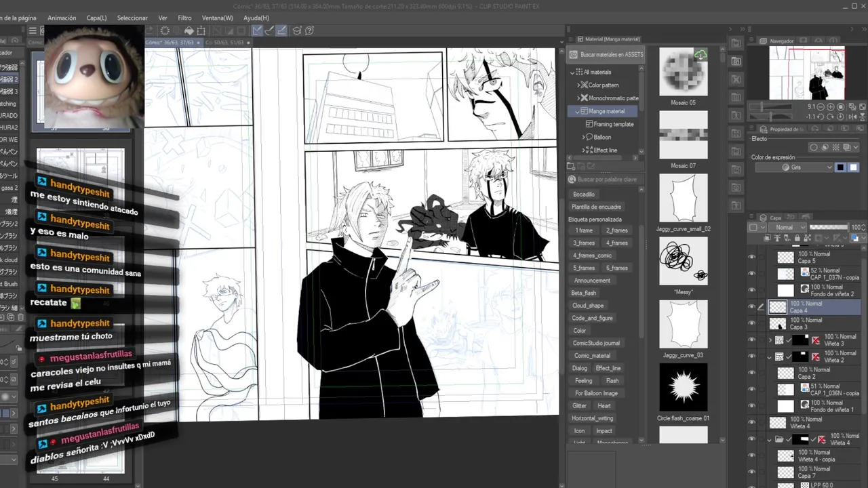Image resolution: width=868 pixels, height=488 pixels.
Task: Toggle snap to ruler icon in command bar
Action: pyautogui.click(x=257, y=30)
